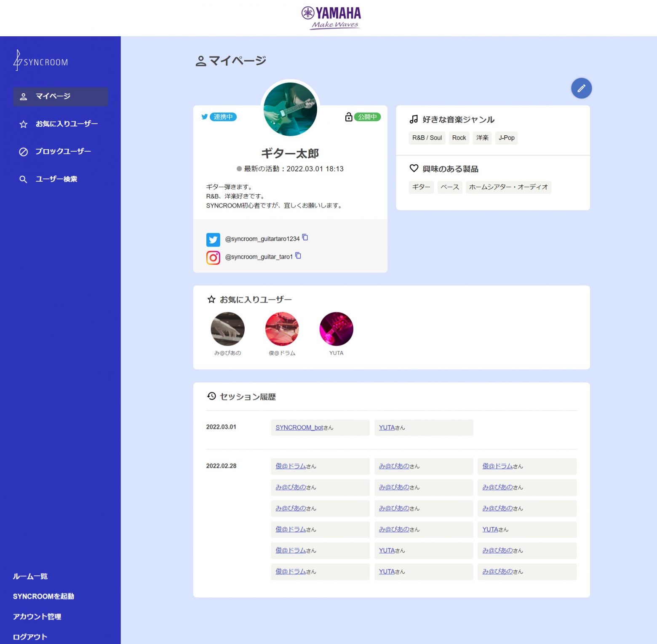Click the Rock genre tag
This screenshot has width=657, height=644.
click(x=459, y=138)
